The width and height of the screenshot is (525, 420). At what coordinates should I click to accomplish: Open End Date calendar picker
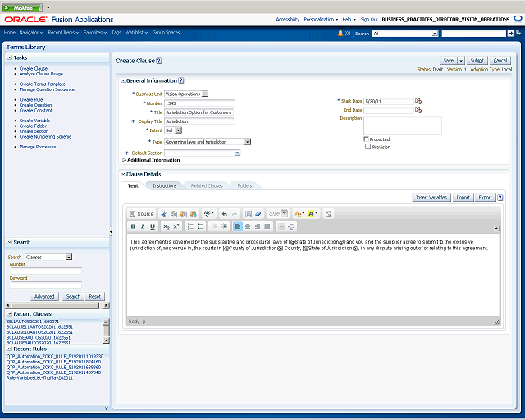[418, 110]
